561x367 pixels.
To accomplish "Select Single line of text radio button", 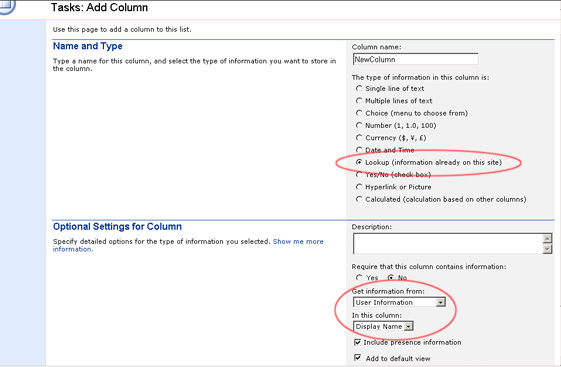I will tap(359, 88).
